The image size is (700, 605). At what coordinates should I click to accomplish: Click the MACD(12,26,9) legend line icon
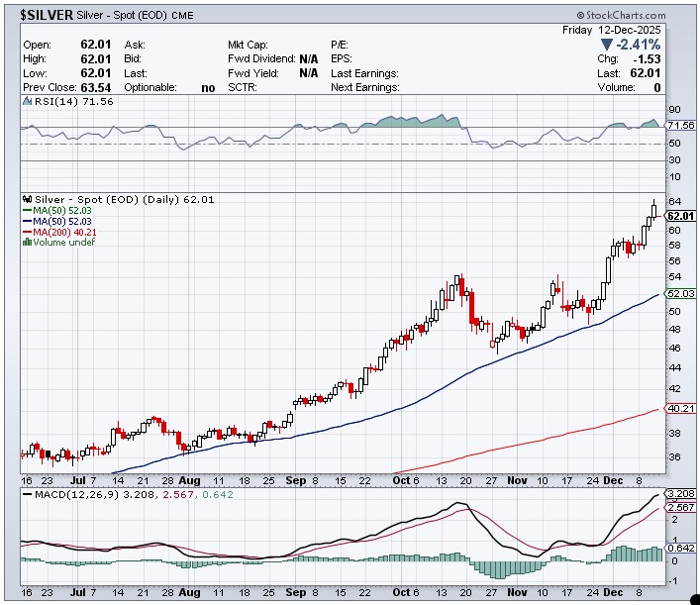[x=27, y=493]
